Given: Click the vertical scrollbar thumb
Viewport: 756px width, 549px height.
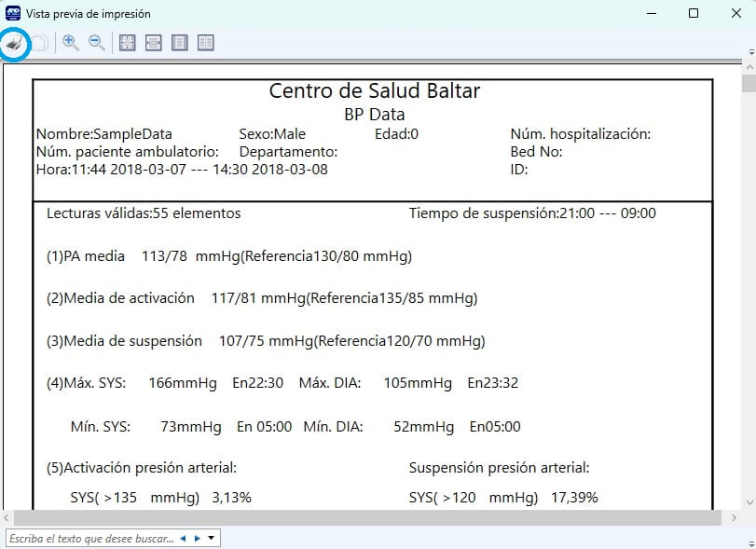Looking at the screenshot, I should 749,84.
